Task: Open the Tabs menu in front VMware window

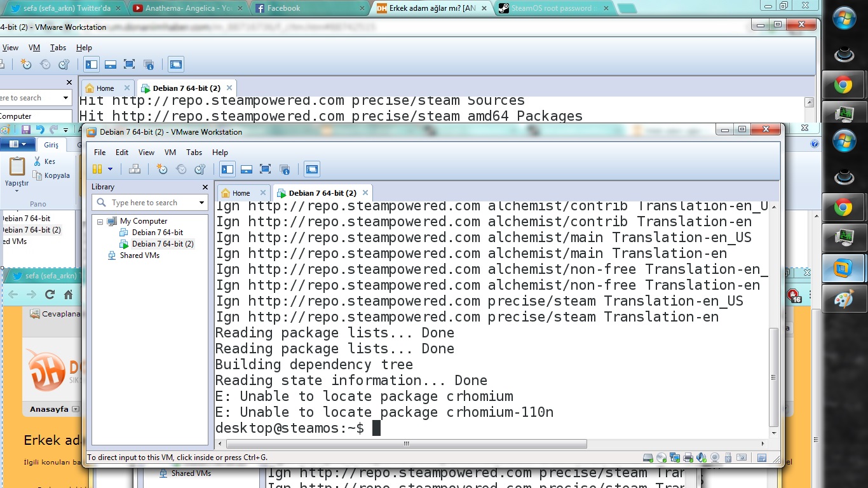Action: (194, 152)
